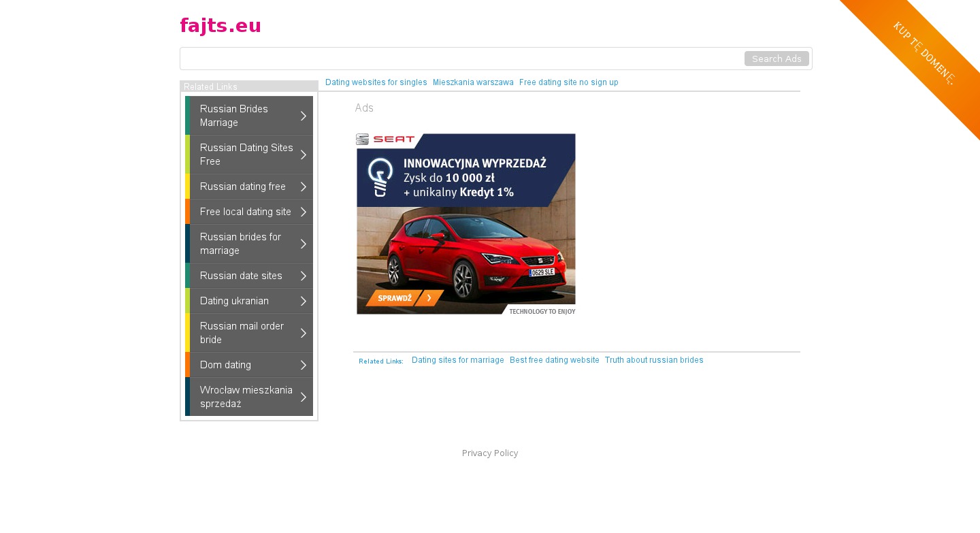Open Wrocław mieszkania sprzedaż sidebar item

(x=246, y=397)
